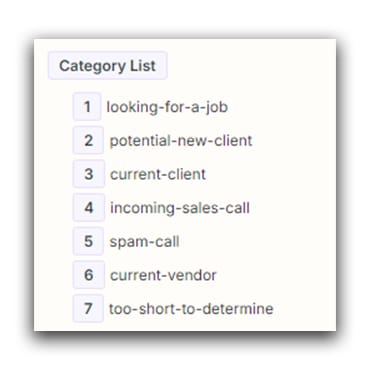Pick the current-client category text
This screenshot has height=370, width=370.
[158, 174]
